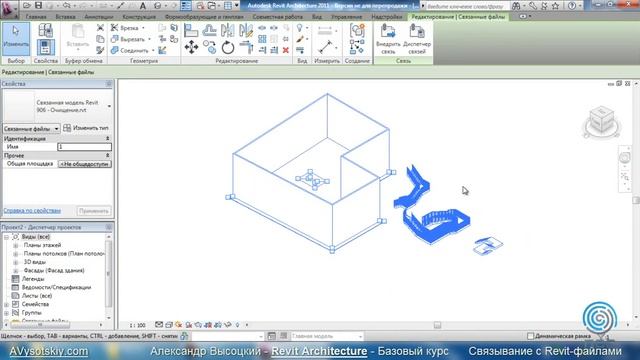The width and height of the screenshot is (640, 360).
Task: Open the Надстройки ribbon tab
Action: point(387,17)
